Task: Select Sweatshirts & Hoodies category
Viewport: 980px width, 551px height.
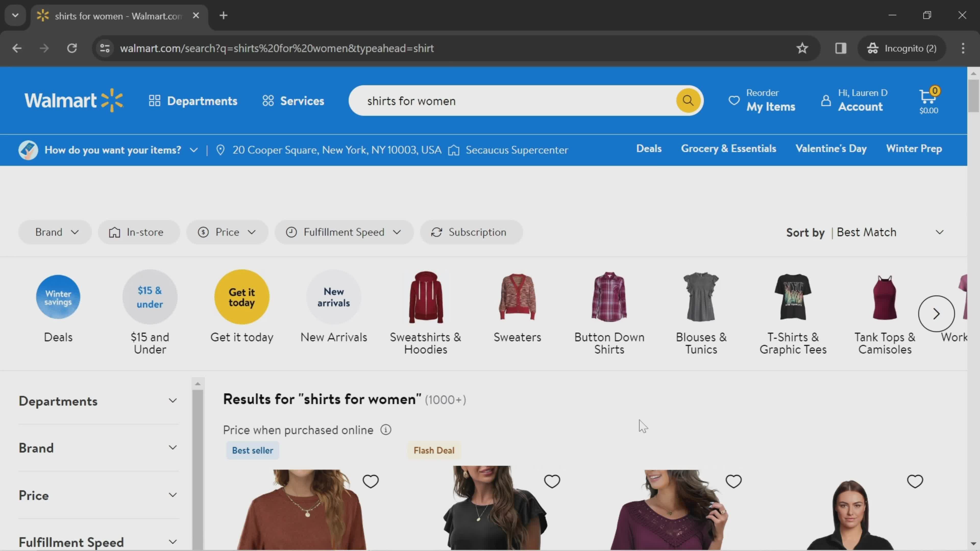Action: (425, 312)
